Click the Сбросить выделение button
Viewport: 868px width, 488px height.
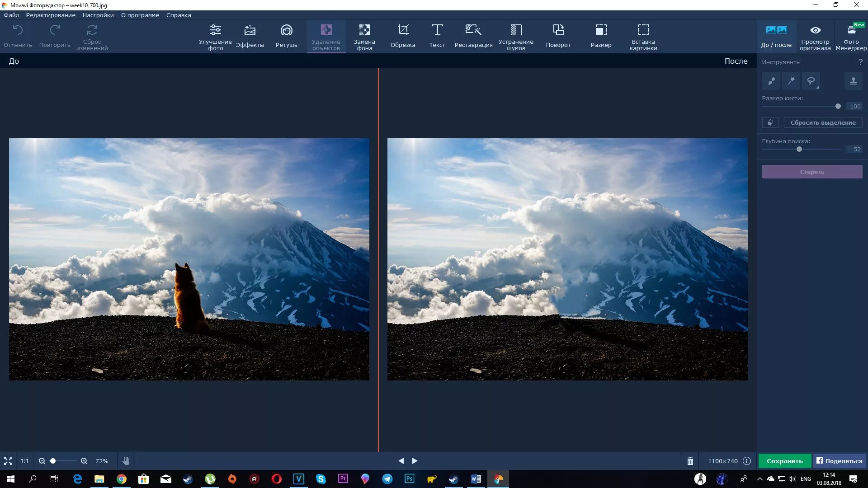pyautogui.click(x=823, y=122)
